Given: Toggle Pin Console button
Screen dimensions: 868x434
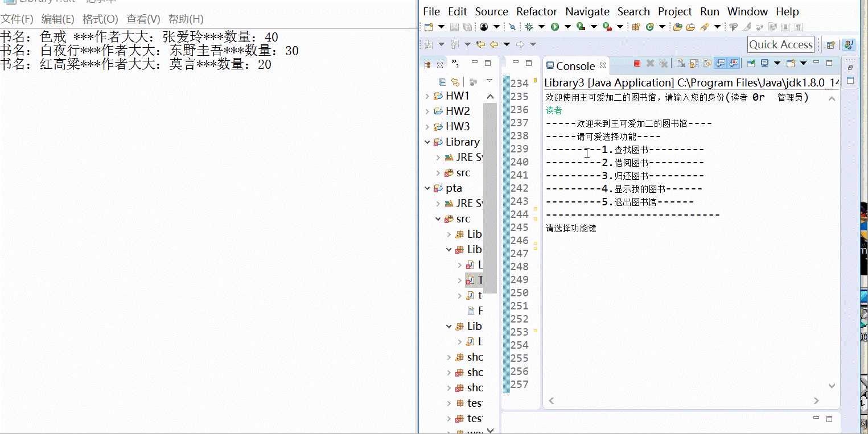Looking at the screenshot, I should [x=751, y=63].
